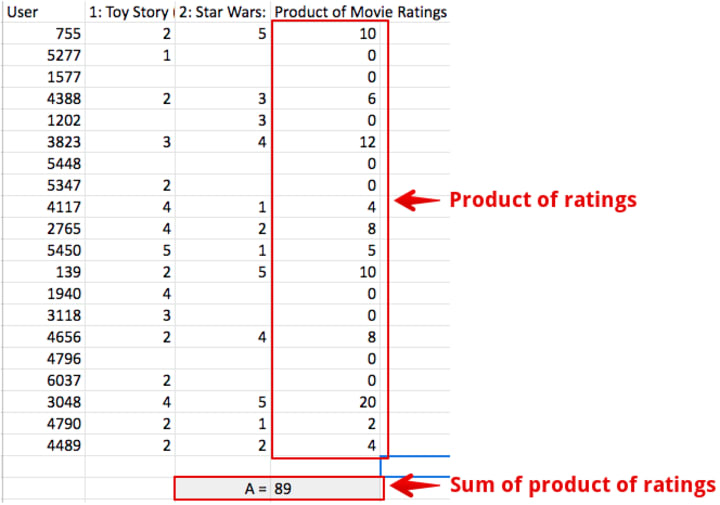Click the Sum of product of ratings label
720x505 pixels.
click(x=583, y=485)
